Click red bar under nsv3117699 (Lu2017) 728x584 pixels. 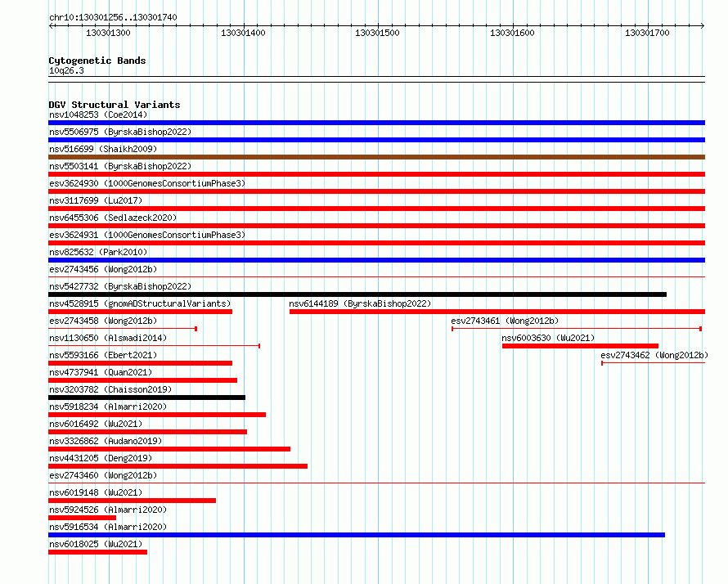376,209
